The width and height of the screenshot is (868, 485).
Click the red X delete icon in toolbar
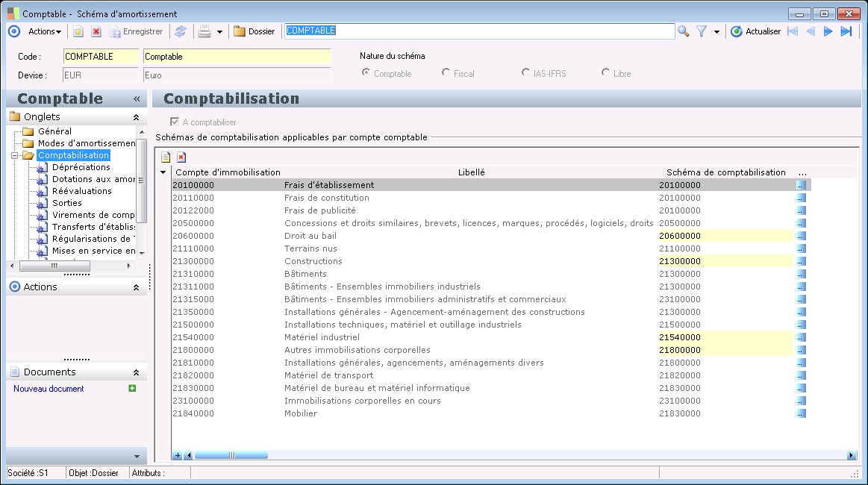coord(96,31)
